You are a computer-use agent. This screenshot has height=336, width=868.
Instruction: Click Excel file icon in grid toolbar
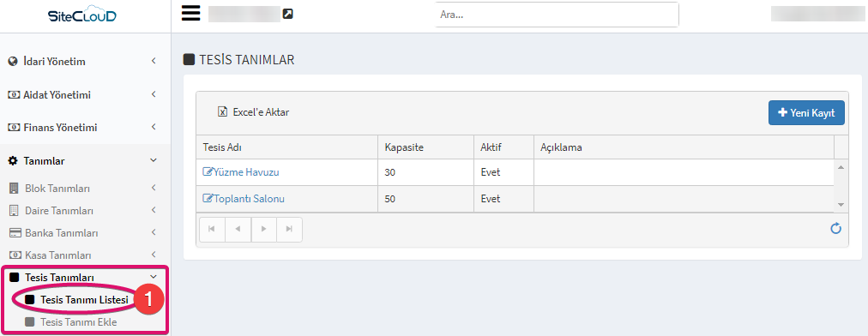pos(222,112)
